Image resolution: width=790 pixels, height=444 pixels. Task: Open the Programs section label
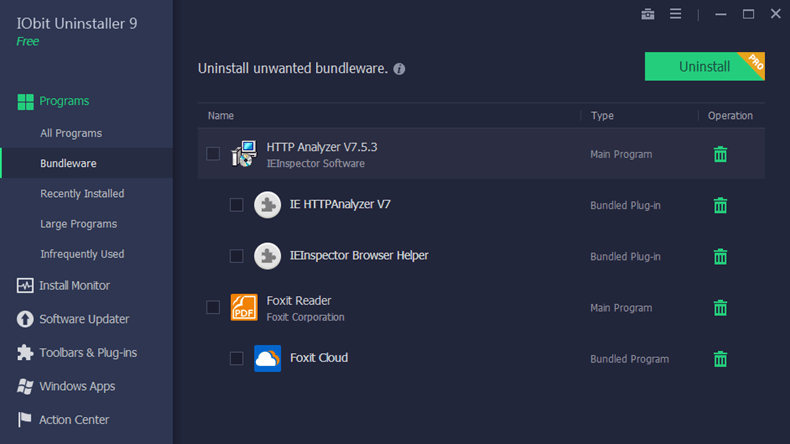tap(64, 101)
